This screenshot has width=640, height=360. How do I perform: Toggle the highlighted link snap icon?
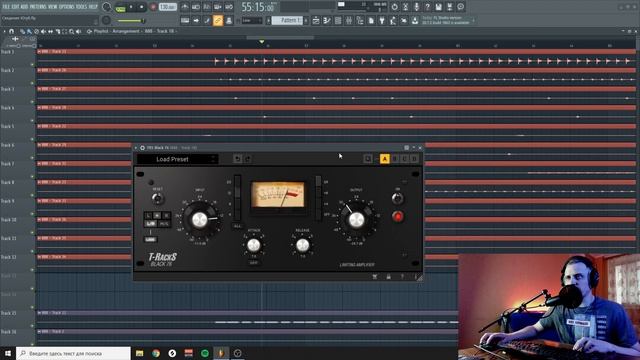[x=218, y=20]
